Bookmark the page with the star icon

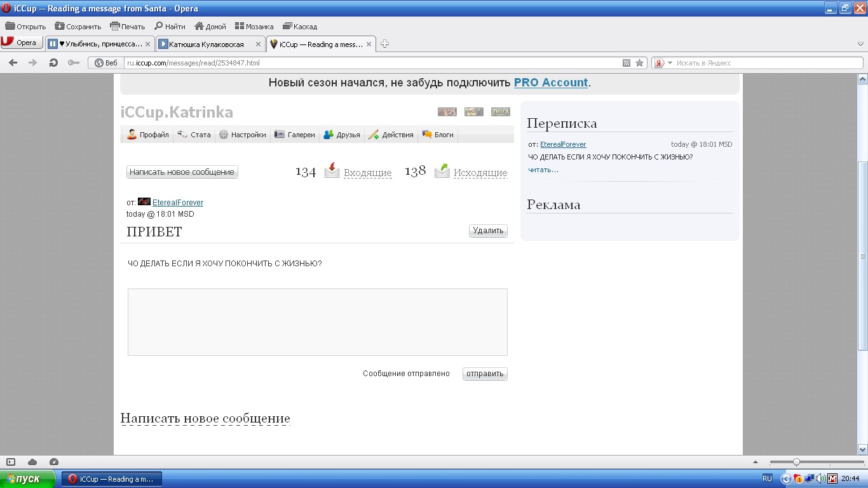[x=640, y=63]
